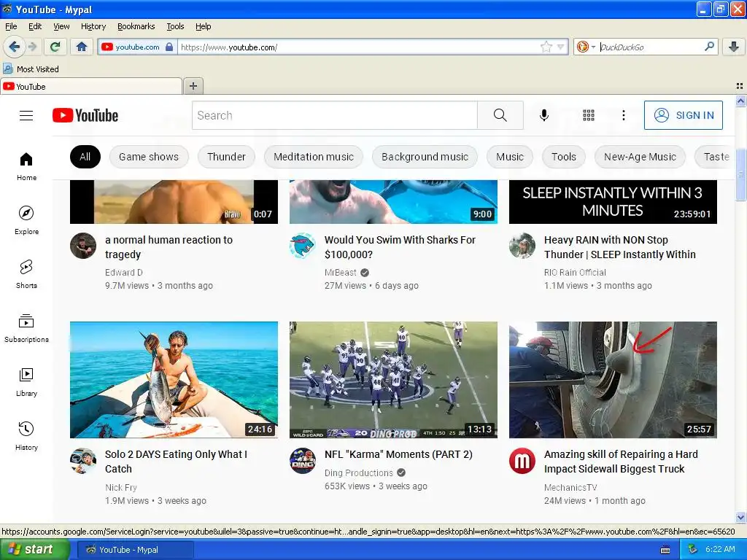This screenshot has width=747, height=560.
Task: Open the Ding Productions channel avatar
Action: point(303,461)
